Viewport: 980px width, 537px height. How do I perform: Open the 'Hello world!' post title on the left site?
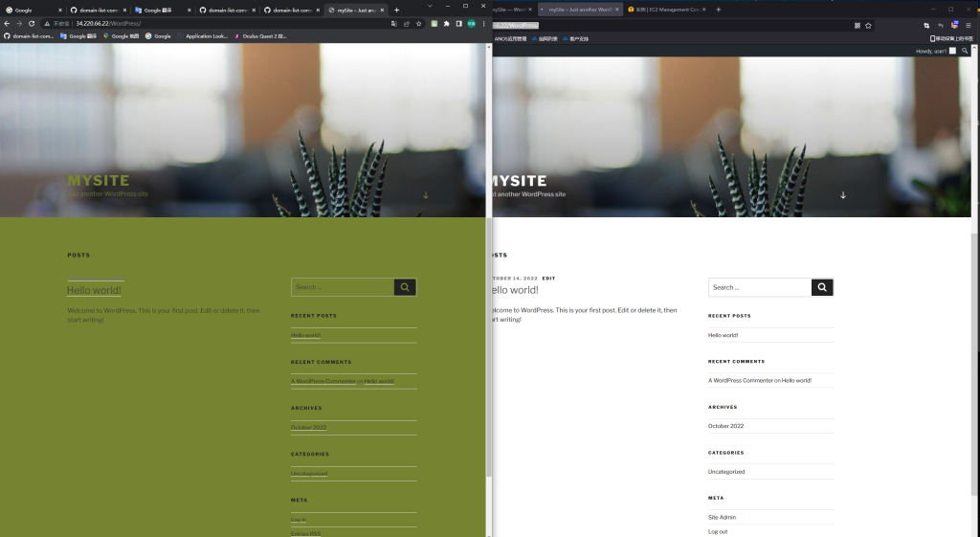[94, 290]
